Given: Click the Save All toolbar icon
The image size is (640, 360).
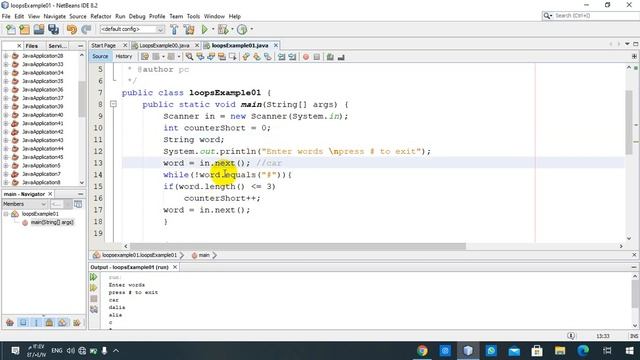Looking at the screenshot, I should 53,29.
